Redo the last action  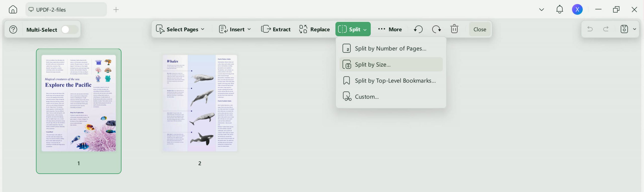606,29
